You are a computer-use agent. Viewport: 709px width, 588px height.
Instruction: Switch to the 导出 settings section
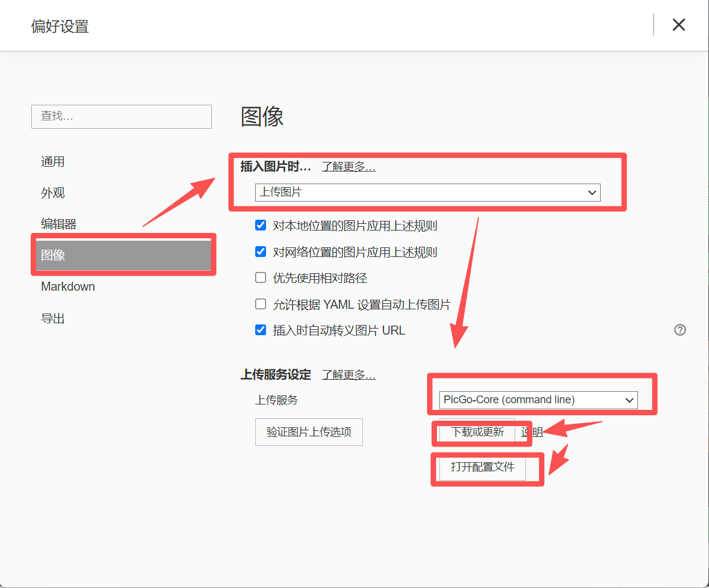[53, 318]
